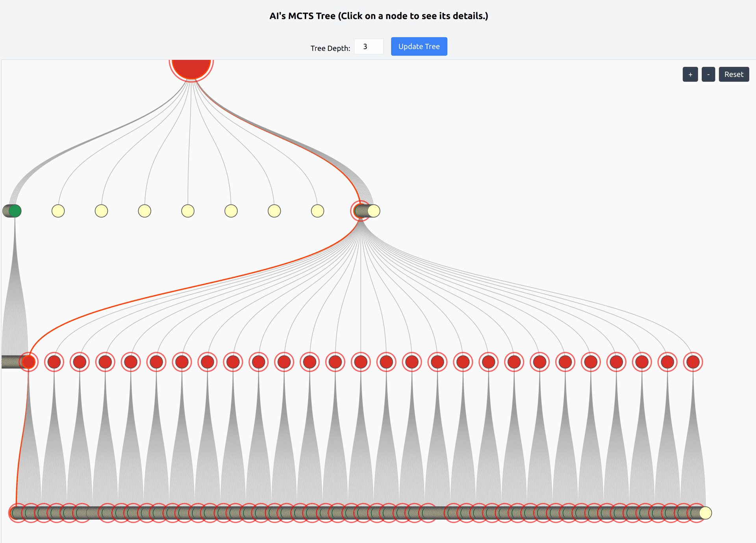
Task: Click the yellow node ending the bottom row
Action: 705,513
